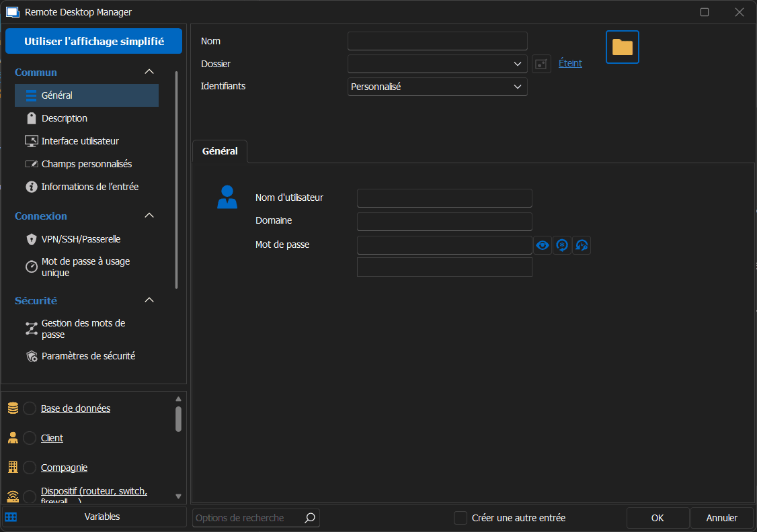Open Interface utilisateur page

80,141
